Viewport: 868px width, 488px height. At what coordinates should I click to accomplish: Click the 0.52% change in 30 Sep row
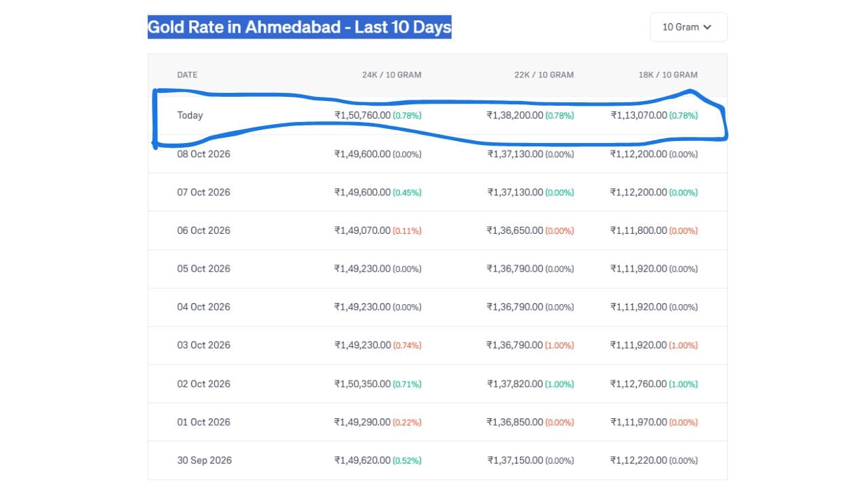[x=407, y=461]
